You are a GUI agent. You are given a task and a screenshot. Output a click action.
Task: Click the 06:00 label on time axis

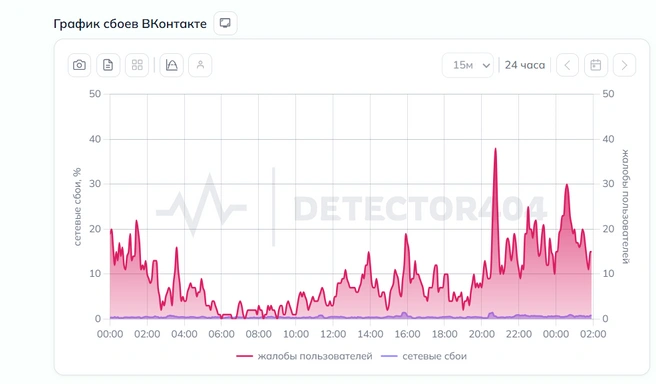[x=221, y=334]
